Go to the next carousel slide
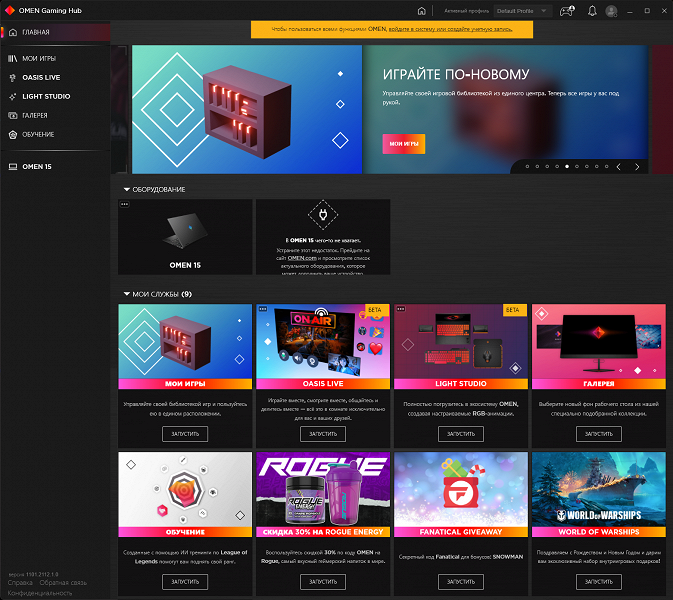 637,167
